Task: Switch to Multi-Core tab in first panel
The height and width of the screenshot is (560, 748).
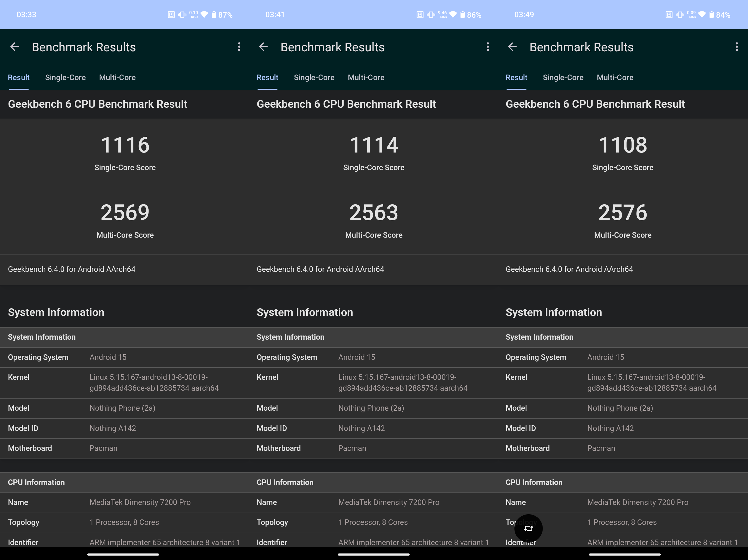Action: pyautogui.click(x=117, y=77)
